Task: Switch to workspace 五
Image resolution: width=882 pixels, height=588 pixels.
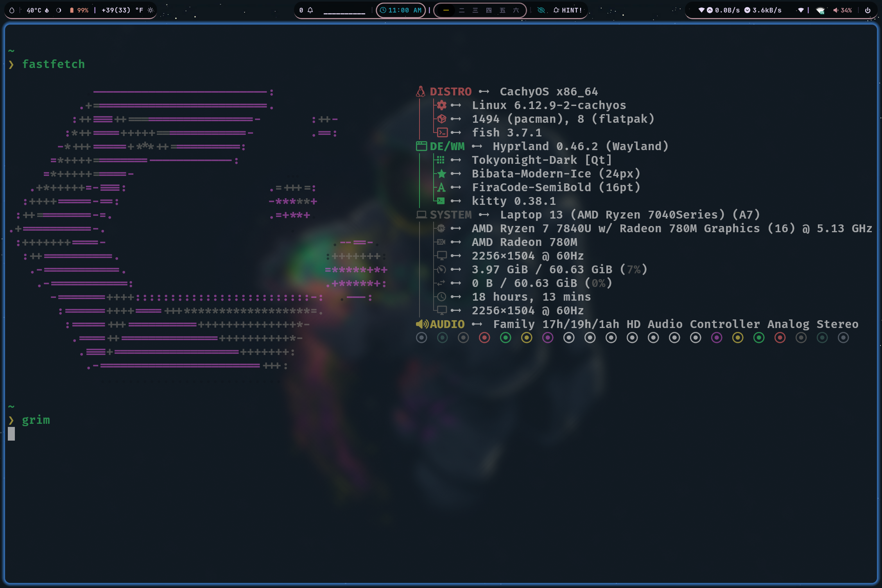Action: click(x=502, y=10)
